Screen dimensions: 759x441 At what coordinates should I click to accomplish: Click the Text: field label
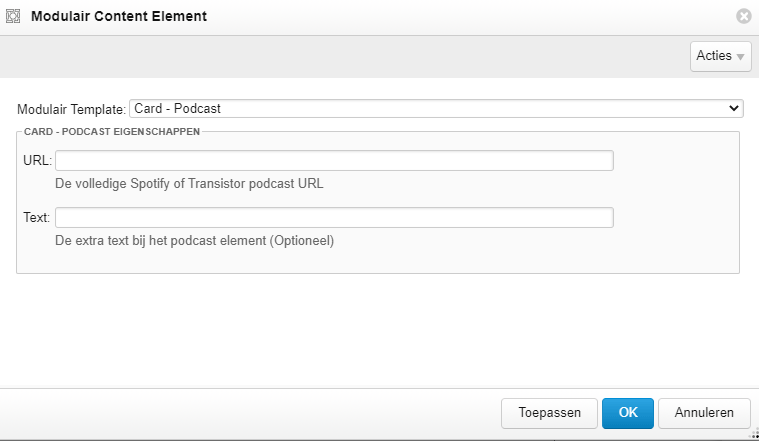(x=36, y=217)
